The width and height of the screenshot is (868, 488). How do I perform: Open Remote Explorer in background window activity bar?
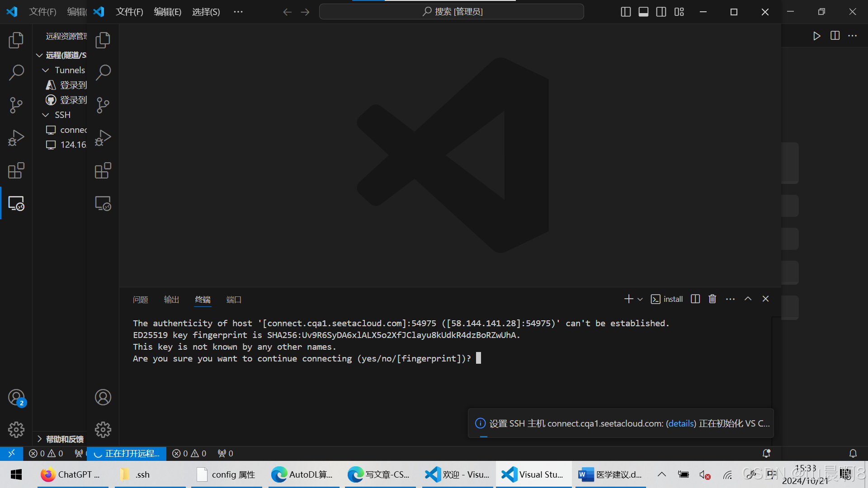[x=16, y=204]
